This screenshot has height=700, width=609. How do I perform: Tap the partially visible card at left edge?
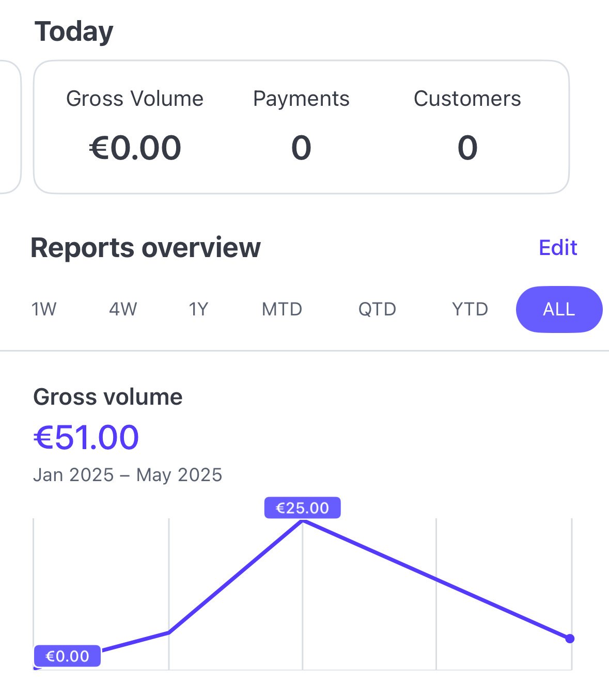9,127
